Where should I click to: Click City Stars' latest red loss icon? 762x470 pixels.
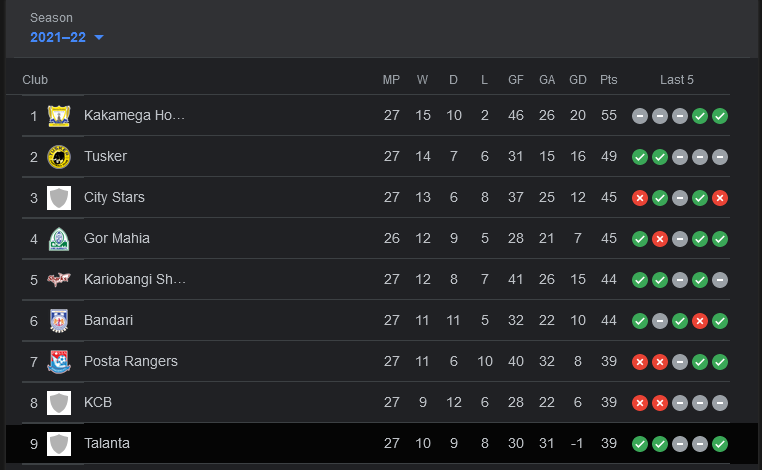point(720,198)
